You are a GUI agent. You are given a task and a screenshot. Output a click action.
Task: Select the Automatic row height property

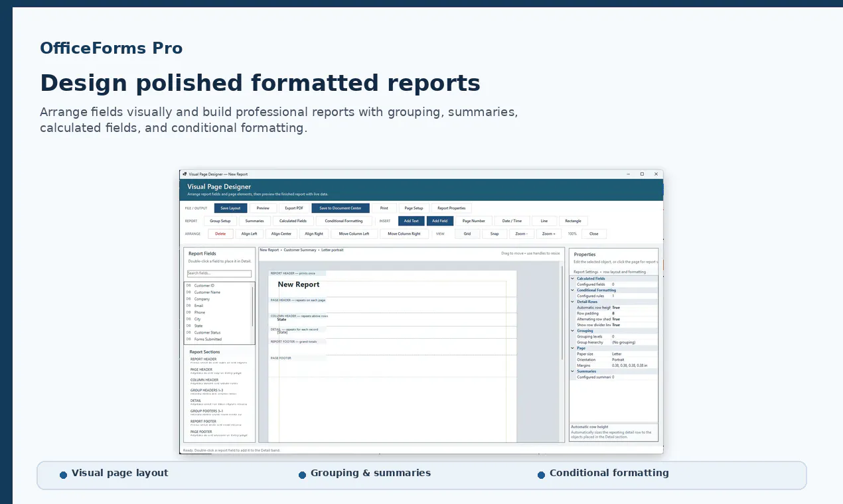tap(614, 308)
